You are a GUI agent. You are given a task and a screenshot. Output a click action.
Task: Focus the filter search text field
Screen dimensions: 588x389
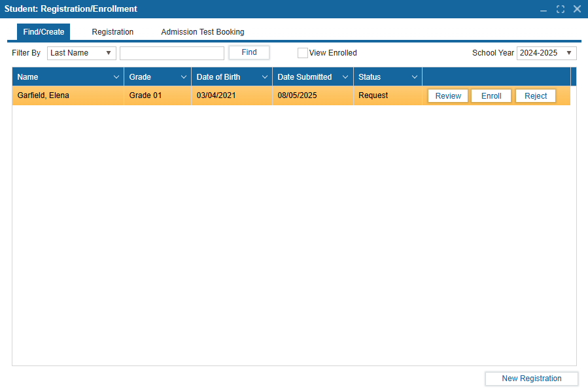pyautogui.click(x=172, y=53)
